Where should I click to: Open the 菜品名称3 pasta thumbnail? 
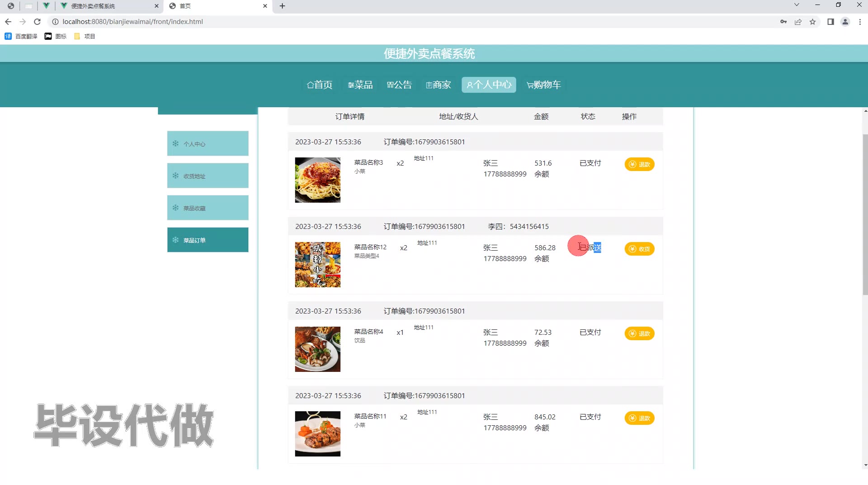point(318,180)
